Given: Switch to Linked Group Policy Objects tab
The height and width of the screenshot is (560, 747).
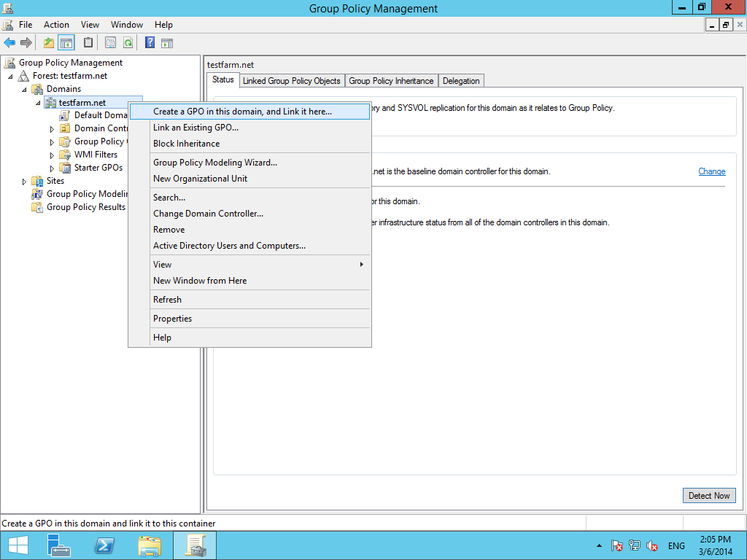Looking at the screenshot, I should pyautogui.click(x=292, y=81).
